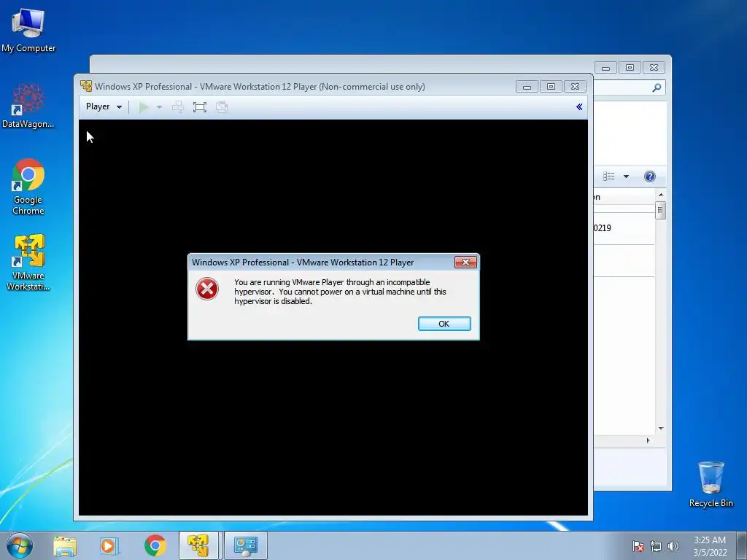Click the Unity mode toolbar icon

222,106
